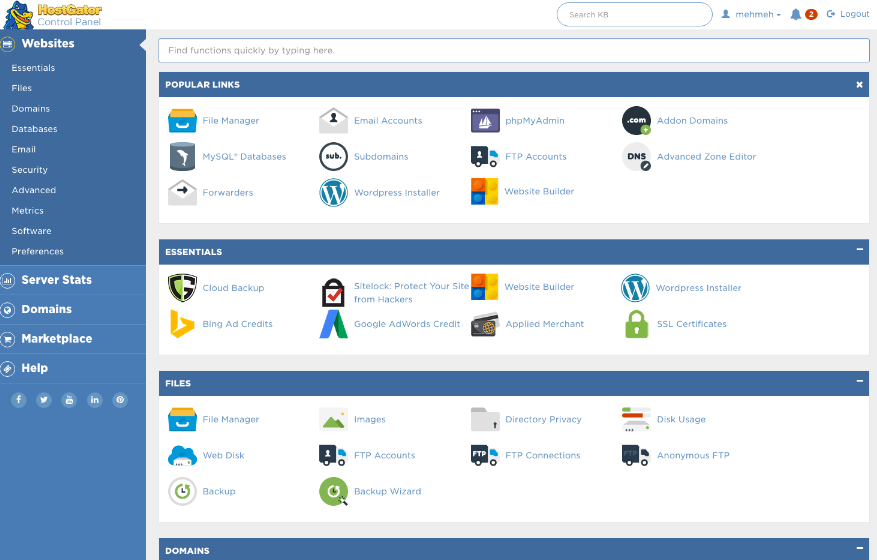This screenshot has width=877, height=560.
Task: Click the Advanced Zone Editor DNS icon
Action: [x=636, y=157]
